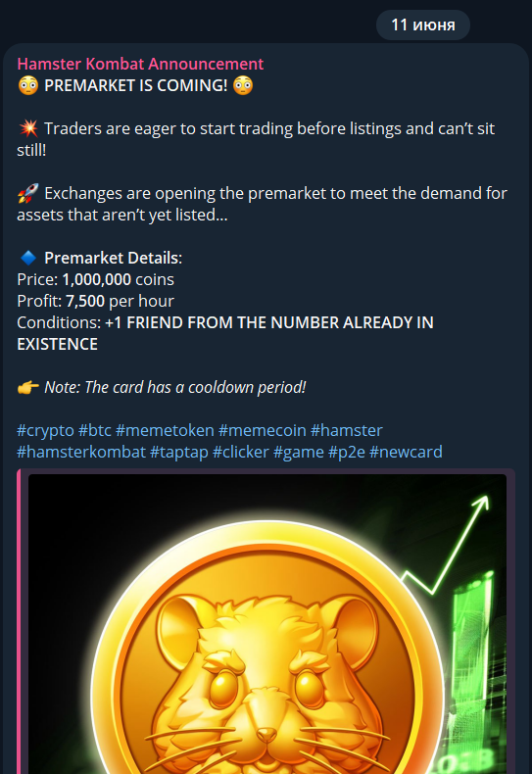Click the #clicker hashtag
Viewport: 532px width, 774px height.
tap(241, 453)
